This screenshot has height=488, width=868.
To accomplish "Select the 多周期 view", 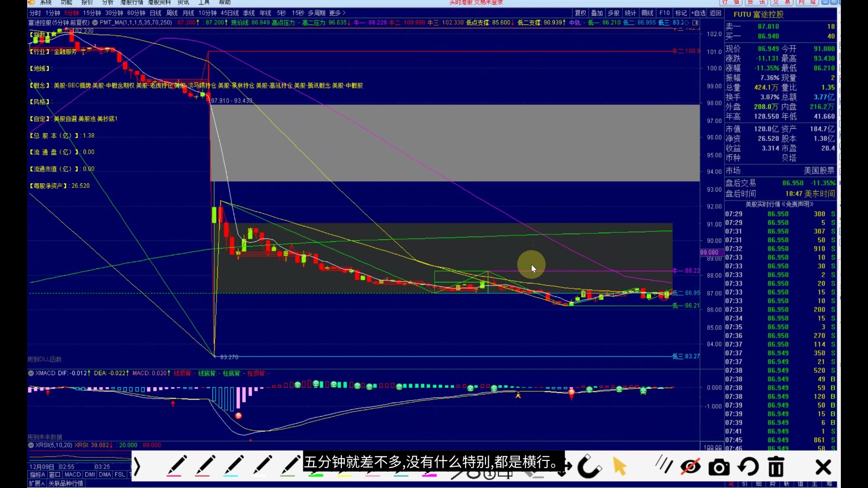I will point(317,13).
